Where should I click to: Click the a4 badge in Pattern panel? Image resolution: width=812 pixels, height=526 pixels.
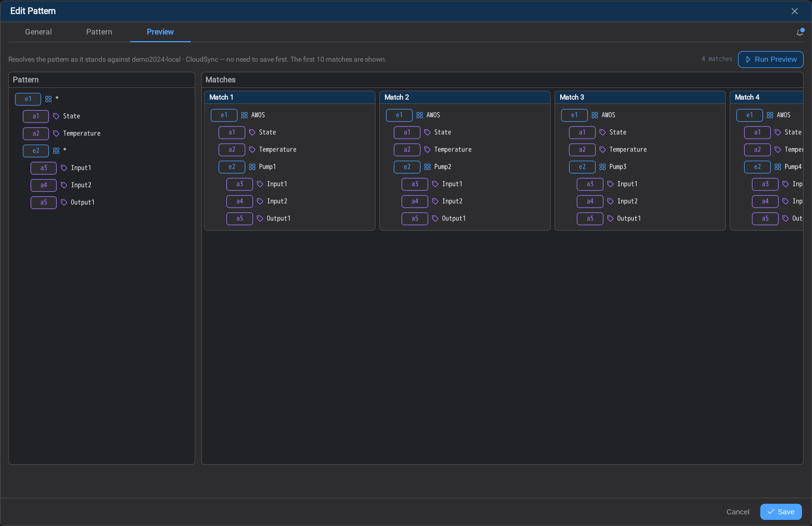pos(44,185)
